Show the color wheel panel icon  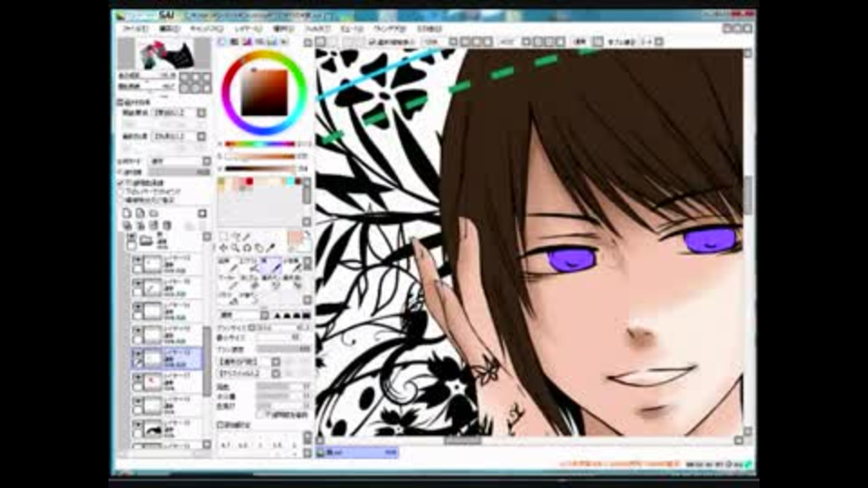pyautogui.click(x=222, y=42)
